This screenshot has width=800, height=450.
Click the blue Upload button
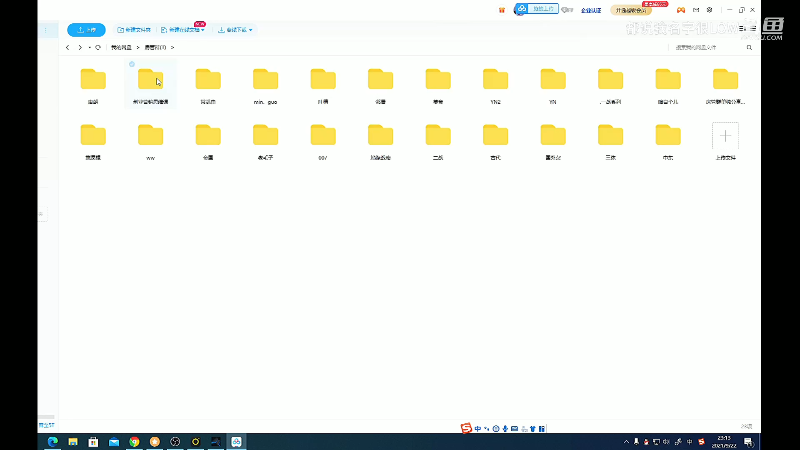[86, 30]
